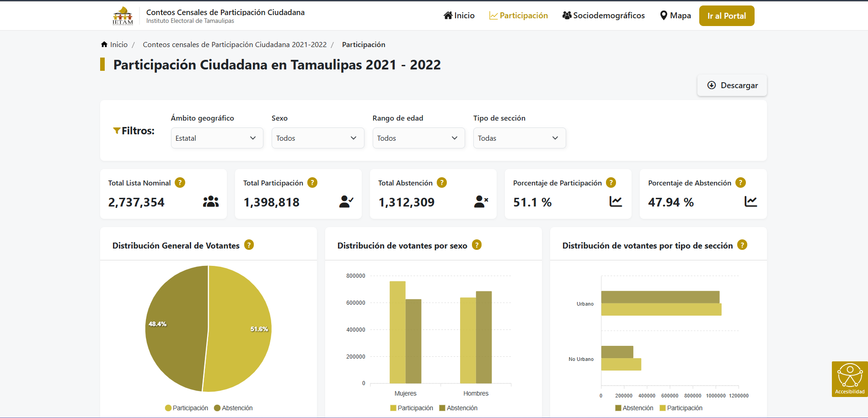Click the voter-check icon on Total Participación card

point(346,201)
